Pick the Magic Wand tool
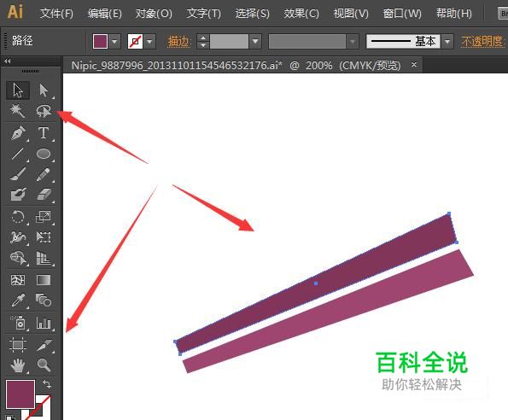508x420 pixels. pos(17,111)
